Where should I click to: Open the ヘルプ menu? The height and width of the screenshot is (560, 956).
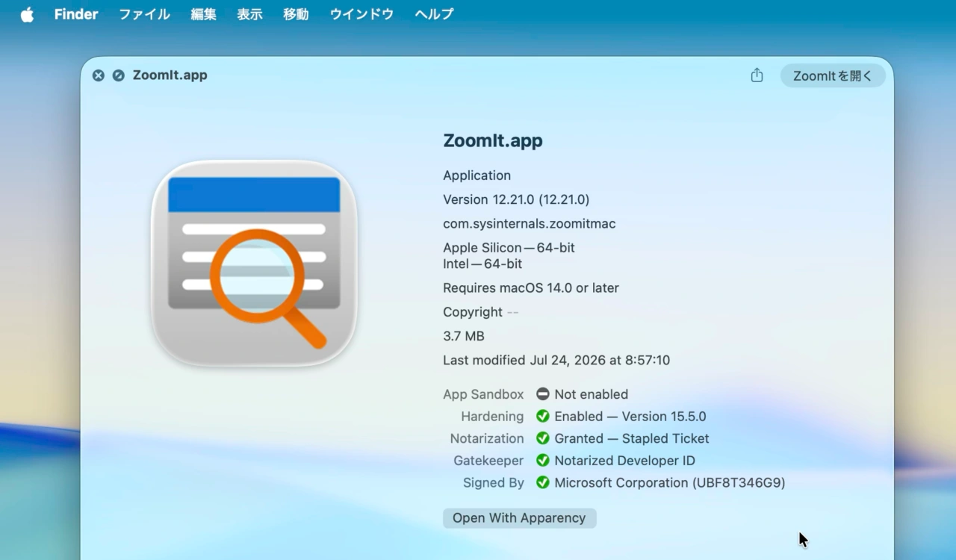pos(434,14)
